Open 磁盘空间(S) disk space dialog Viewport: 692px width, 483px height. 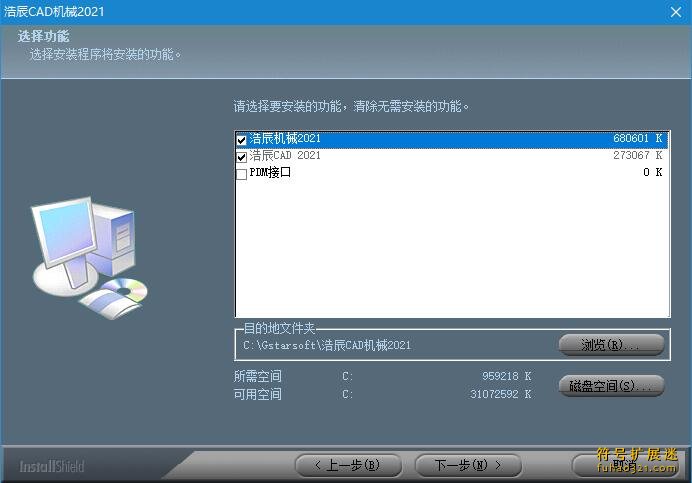[611, 386]
